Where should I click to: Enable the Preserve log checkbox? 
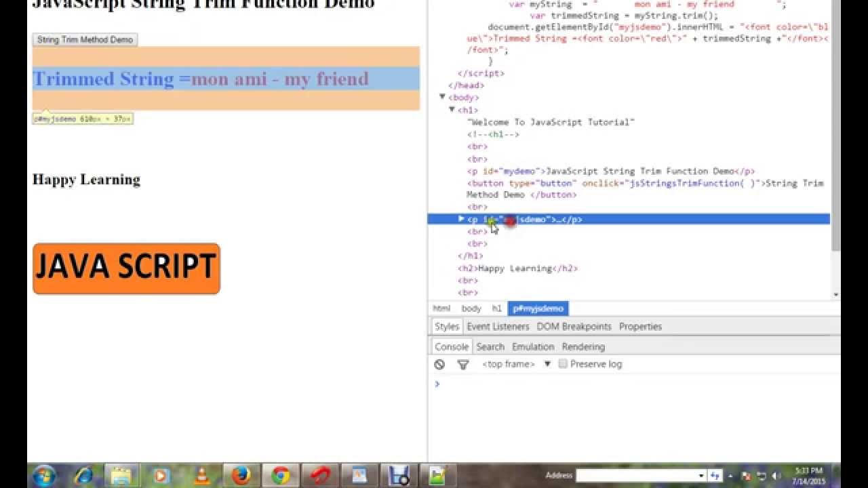(x=563, y=364)
